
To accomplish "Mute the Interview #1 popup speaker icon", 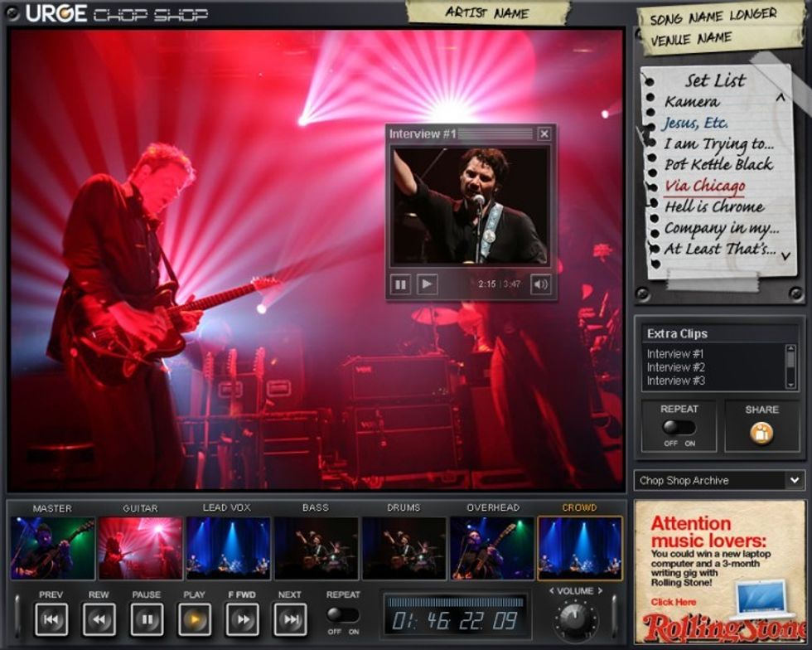I will (540, 284).
